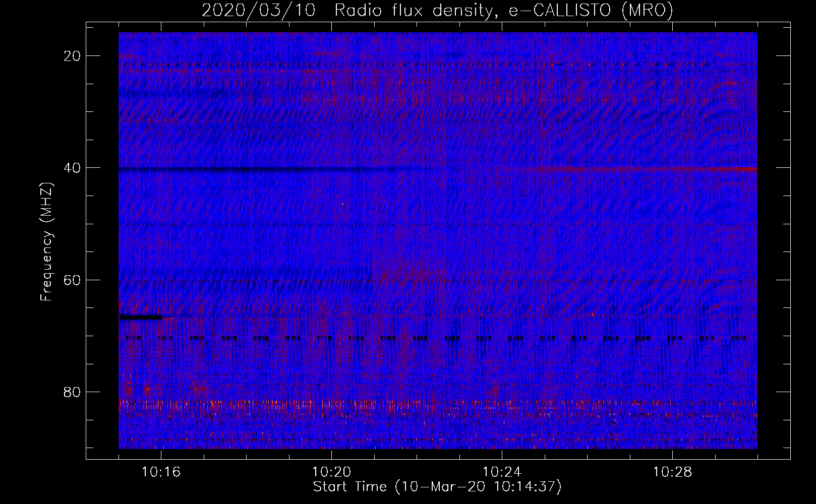The height and width of the screenshot is (504, 816).
Task: Click the '40' frequency tick label
Action: [73, 168]
